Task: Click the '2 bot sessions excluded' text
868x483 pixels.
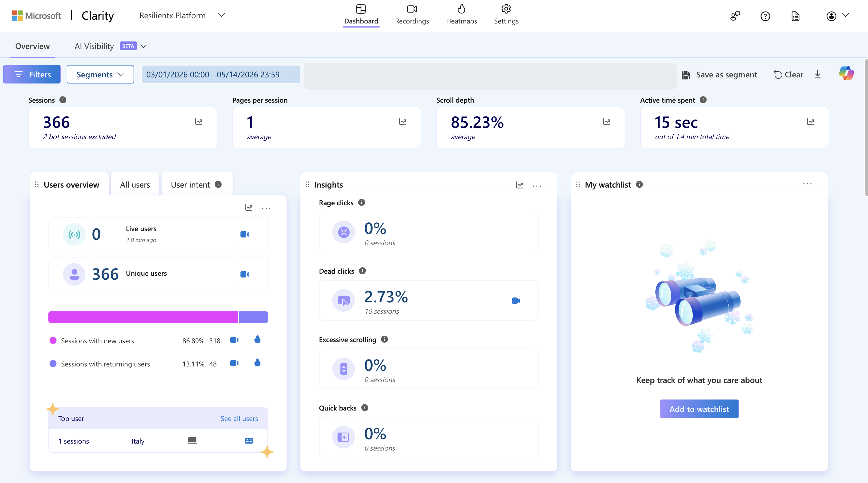Action: coord(79,137)
